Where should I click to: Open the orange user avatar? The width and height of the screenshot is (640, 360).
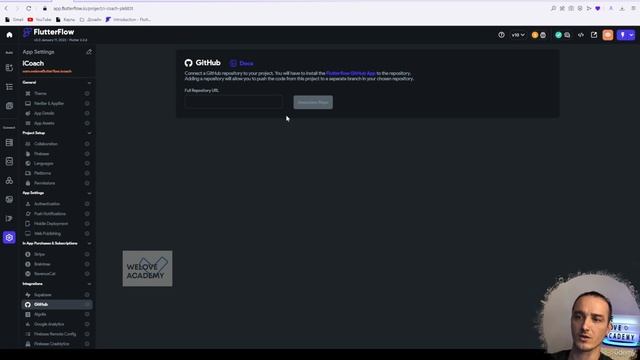tap(608, 35)
